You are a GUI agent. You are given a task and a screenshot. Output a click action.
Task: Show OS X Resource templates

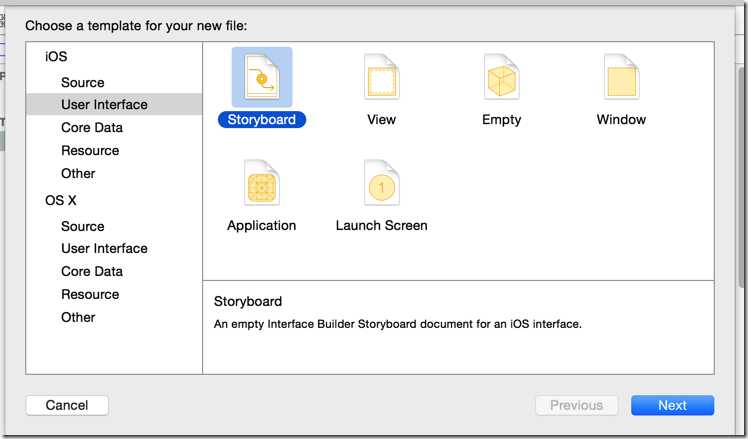(90, 294)
